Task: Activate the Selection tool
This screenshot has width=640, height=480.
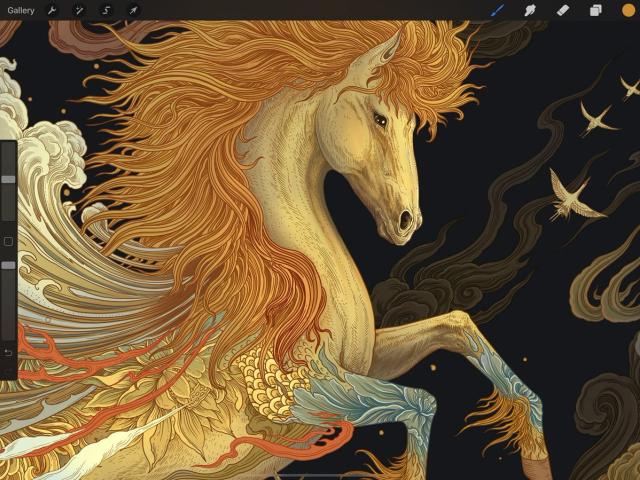Action: [106, 10]
